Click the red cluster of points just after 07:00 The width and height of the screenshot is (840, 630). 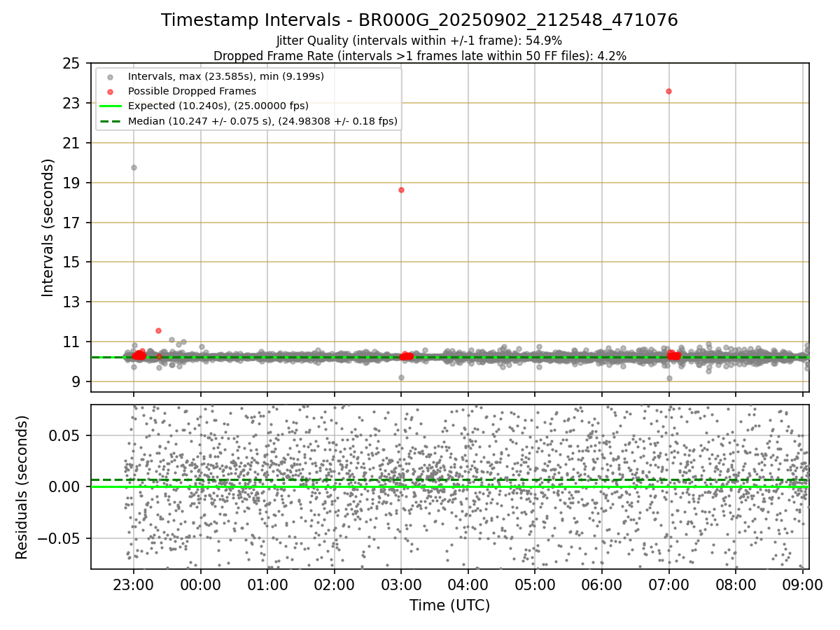tap(673, 356)
